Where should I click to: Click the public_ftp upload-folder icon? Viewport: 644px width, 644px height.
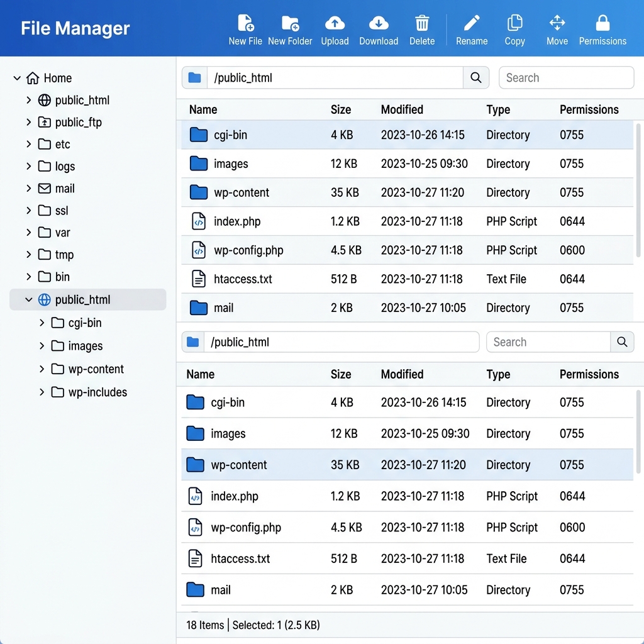45,123
